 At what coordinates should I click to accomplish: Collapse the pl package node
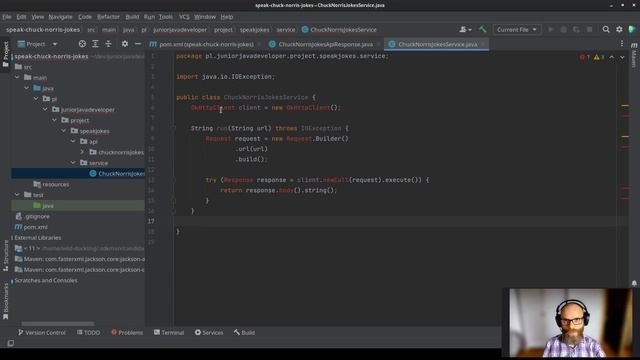[x=36, y=98]
